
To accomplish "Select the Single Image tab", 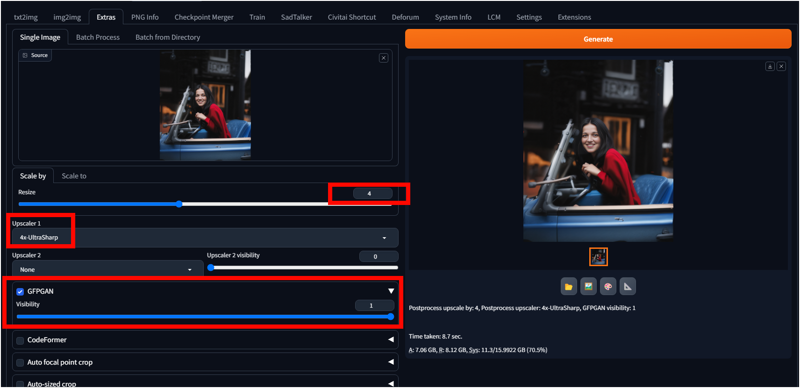I will (x=40, y=37).
